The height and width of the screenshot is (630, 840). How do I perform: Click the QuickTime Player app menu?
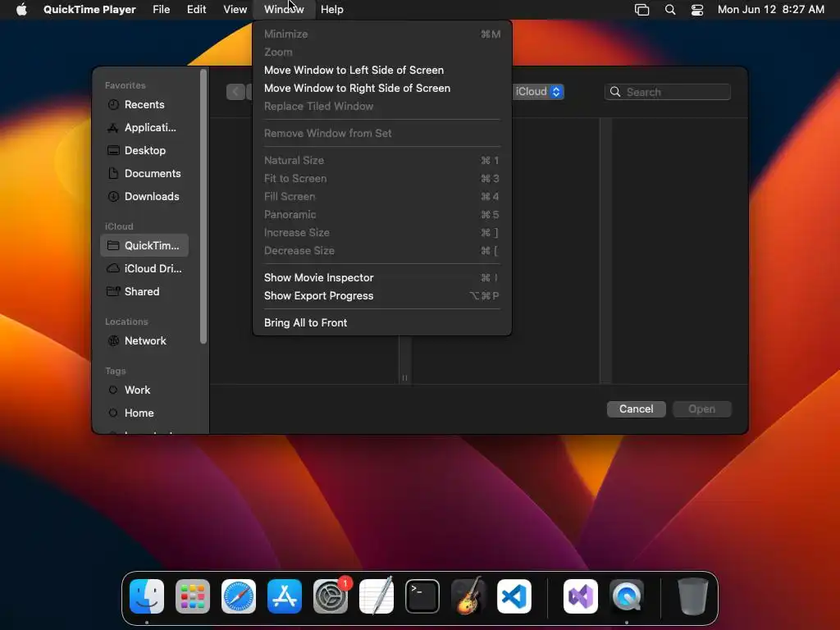pos(89,9)
